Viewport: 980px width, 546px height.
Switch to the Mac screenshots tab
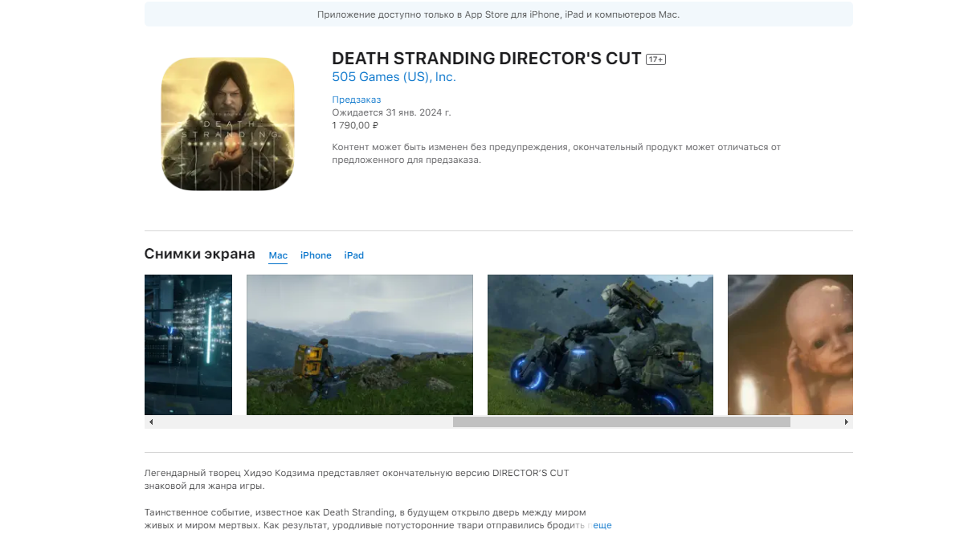pyautogui.click(x=278, y=255)
